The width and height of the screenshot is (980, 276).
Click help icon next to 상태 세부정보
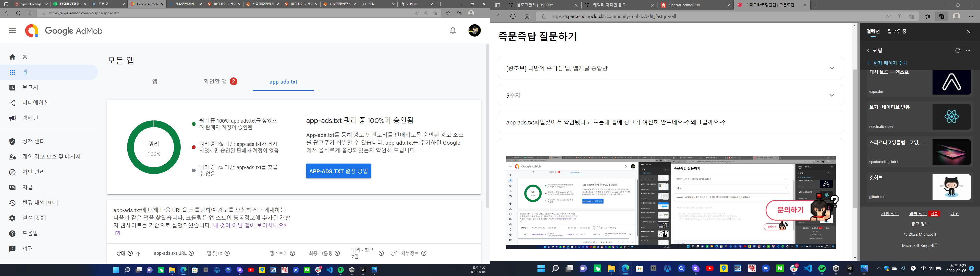(x=424, y=253)
